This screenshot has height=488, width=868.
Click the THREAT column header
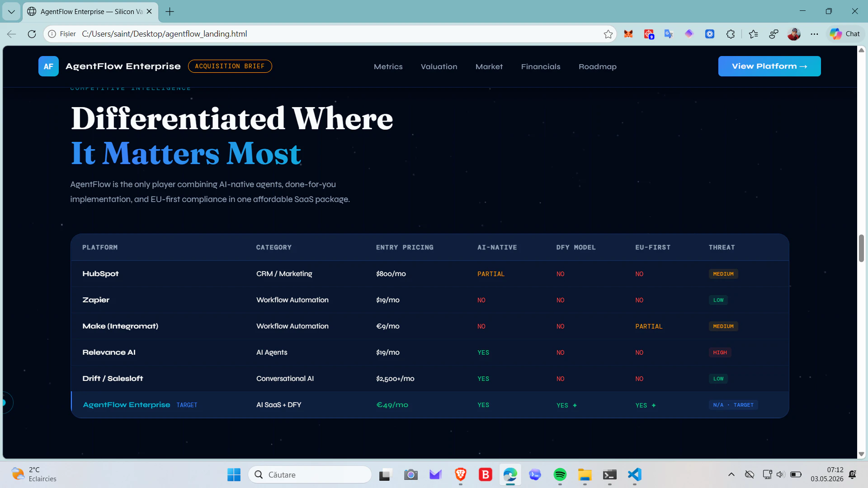coord(722,248)
